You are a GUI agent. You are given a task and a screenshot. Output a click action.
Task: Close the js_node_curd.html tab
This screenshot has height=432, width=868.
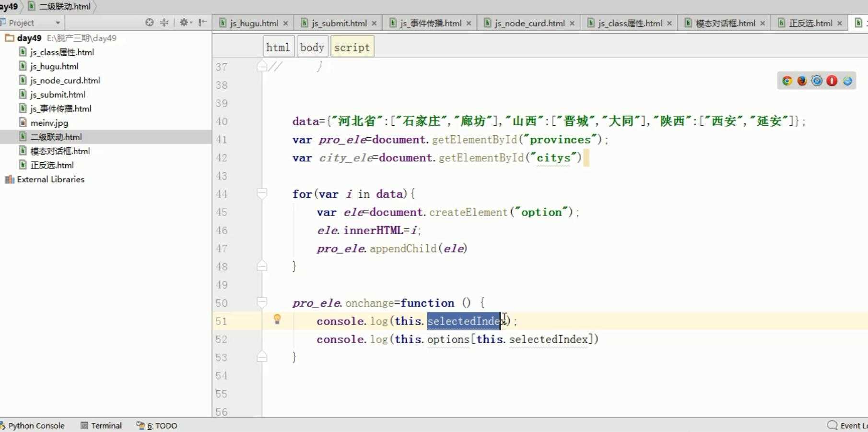click(572, 23)
